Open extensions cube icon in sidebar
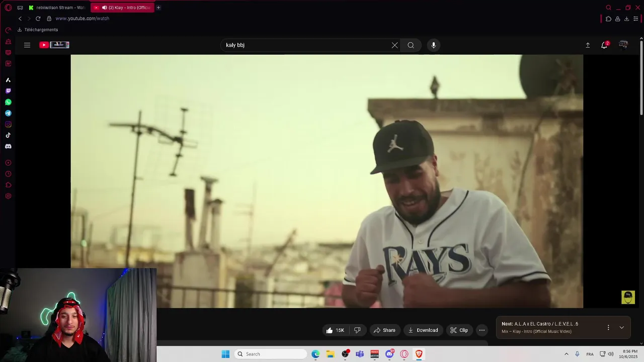The height and width of the screenshot is (362, 644). [x=8, y=185]
